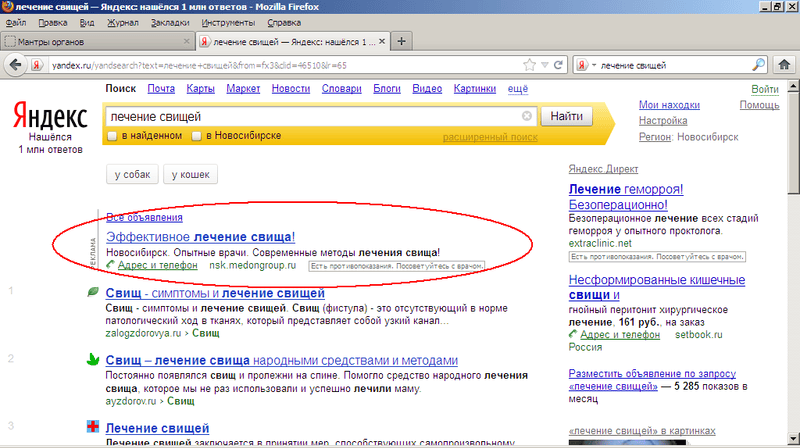Open Маркет in the Yandex services bar
Image resolution: width=800 pixels, height=448 pixels.
click(x=243, y=89)
